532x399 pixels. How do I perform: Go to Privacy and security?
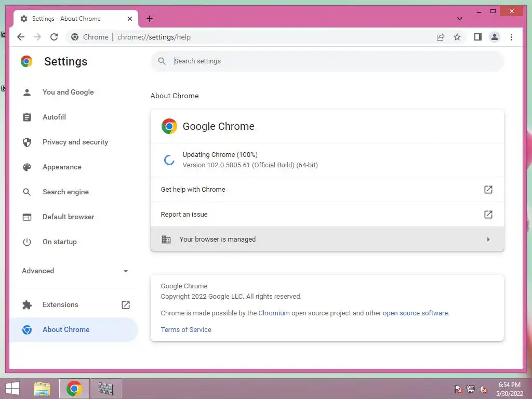[75, 142]
